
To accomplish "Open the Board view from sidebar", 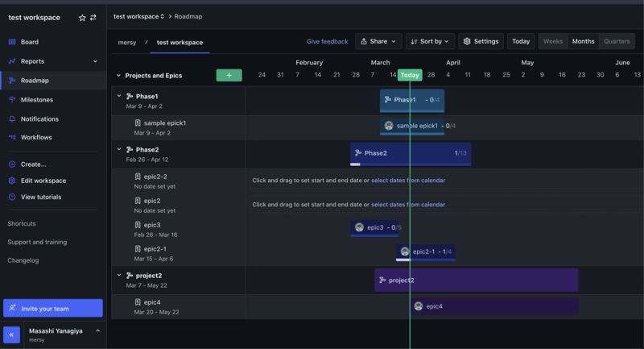I will [x=30, y=42].
